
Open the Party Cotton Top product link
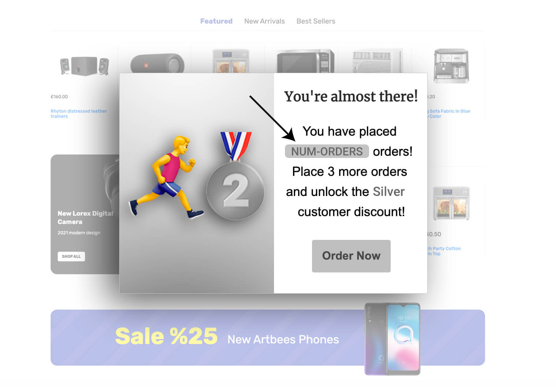[x=444, y=251]
